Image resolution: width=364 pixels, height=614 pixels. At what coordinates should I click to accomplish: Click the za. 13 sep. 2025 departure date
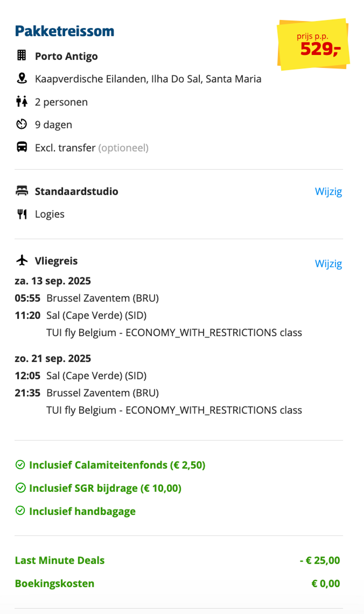[x=53, y=281]
